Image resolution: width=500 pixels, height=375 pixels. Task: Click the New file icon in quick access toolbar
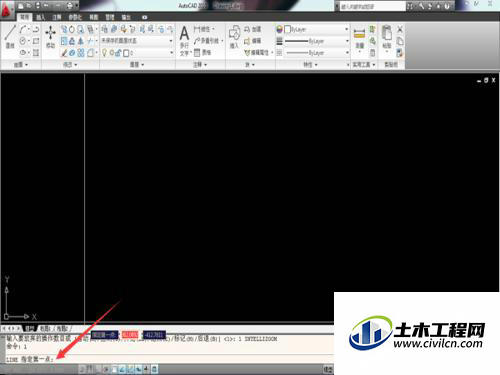point(21,5)
